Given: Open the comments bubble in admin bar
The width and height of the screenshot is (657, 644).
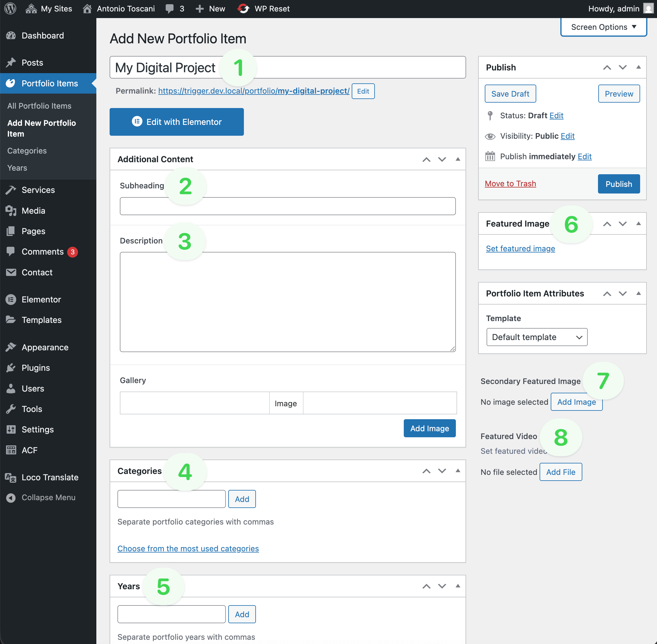Looking at the screenshot, I should point(170,8).
